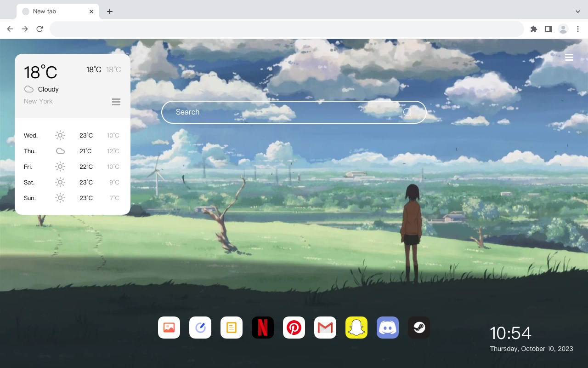Click Friday's 22°C high temperature
Viewport: 588px width, 368px height.
86,167
